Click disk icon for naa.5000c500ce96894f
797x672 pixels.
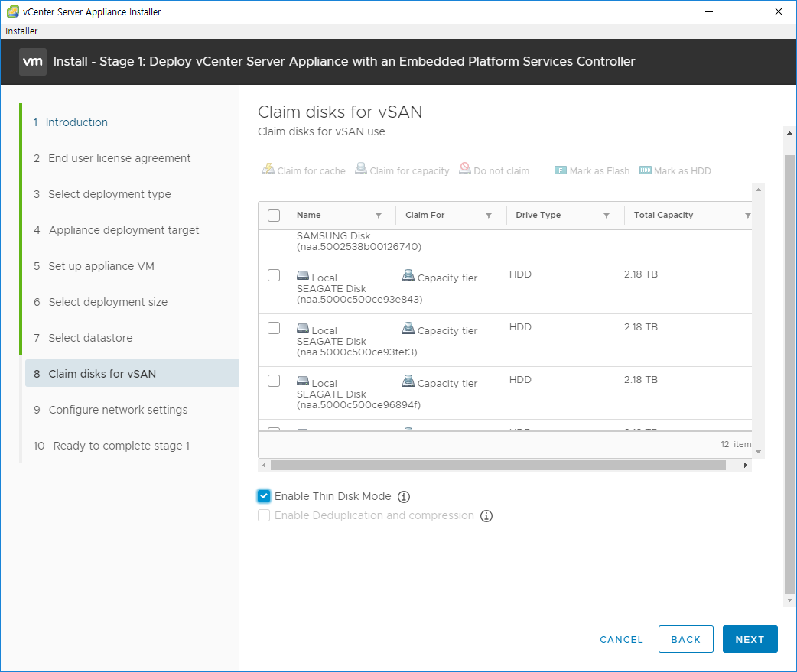pyautogui.click(x=303, y=381)
